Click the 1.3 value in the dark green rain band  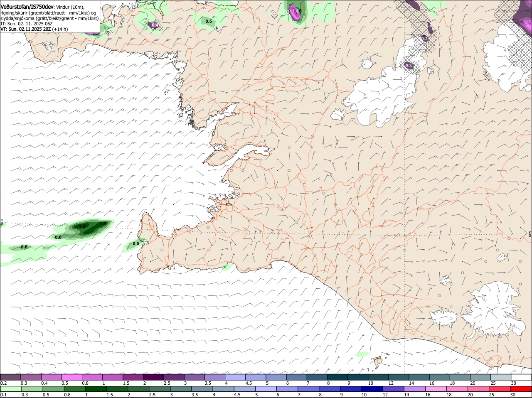pyautogui.click(x=82, y=226)
